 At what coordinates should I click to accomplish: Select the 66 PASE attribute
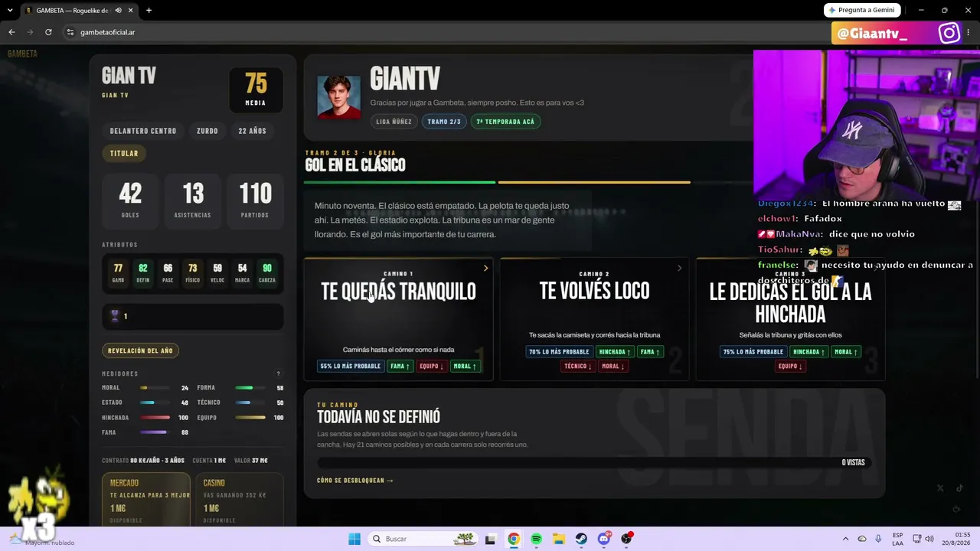click(168, 273)
